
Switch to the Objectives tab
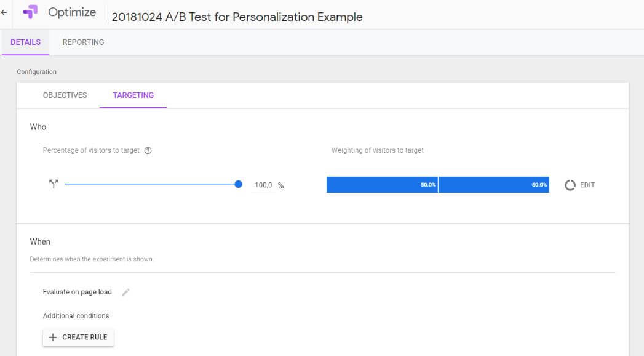pos(65,95)
